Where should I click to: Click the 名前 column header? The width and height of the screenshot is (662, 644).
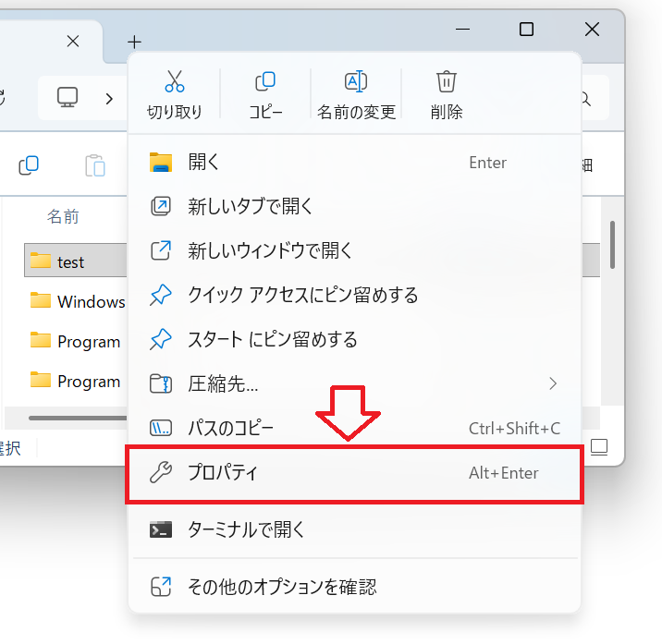[63, 216]
